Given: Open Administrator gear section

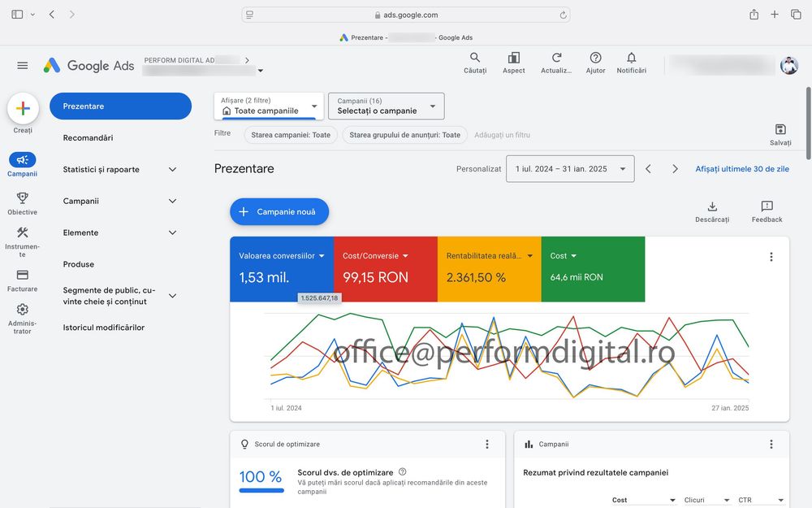Looking at the screenshot, I should pos(22,319).
